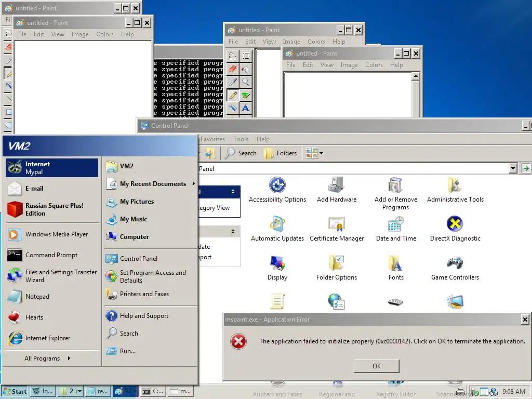The image size is (532, 399).
Task: Open Control Panel from Start menu
Action: tap(150, 258)
